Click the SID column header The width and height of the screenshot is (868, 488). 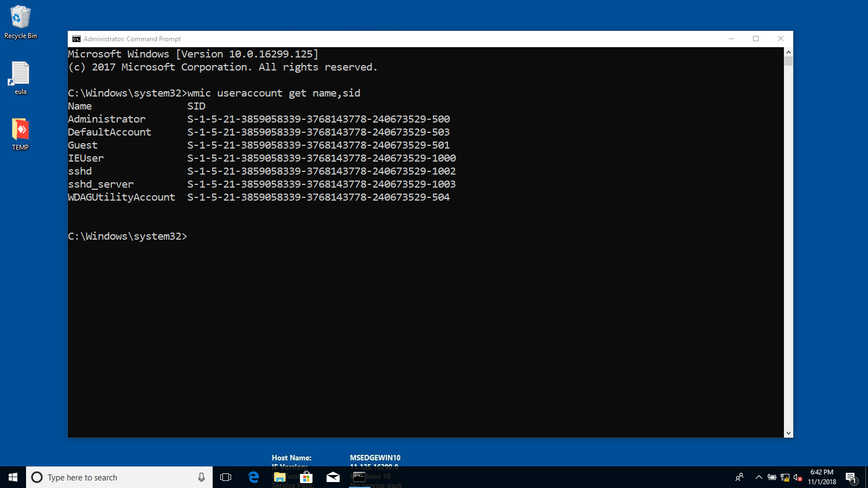[x=196, y=106]
